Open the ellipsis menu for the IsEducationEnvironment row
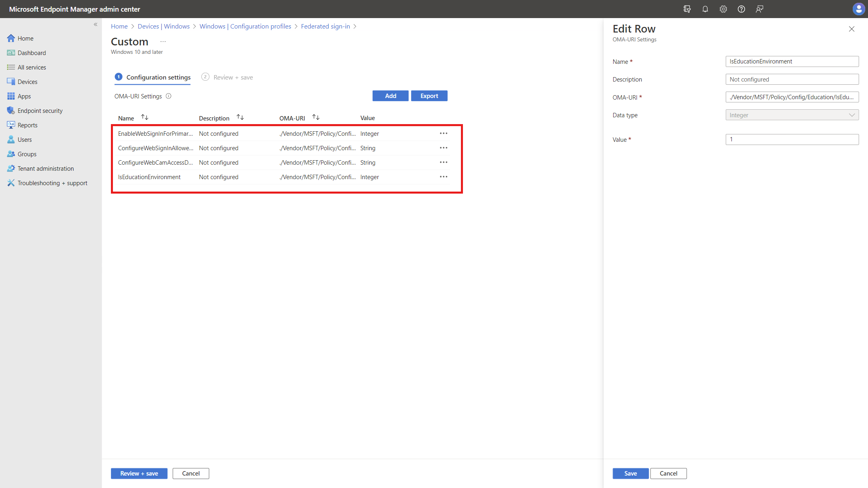Viewport: 868px width, 488px height. point(443,177)
